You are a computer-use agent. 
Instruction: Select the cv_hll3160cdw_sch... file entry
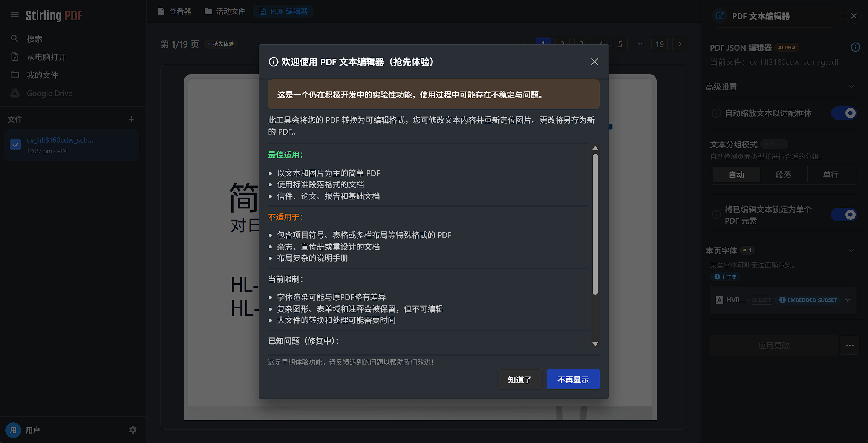coord(72,145)
